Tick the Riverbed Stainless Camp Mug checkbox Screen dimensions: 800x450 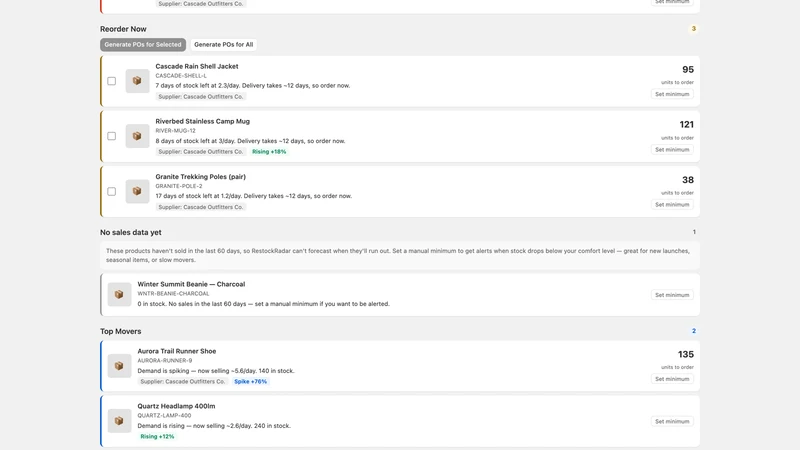pyautogui.click(x=112, y=136)
